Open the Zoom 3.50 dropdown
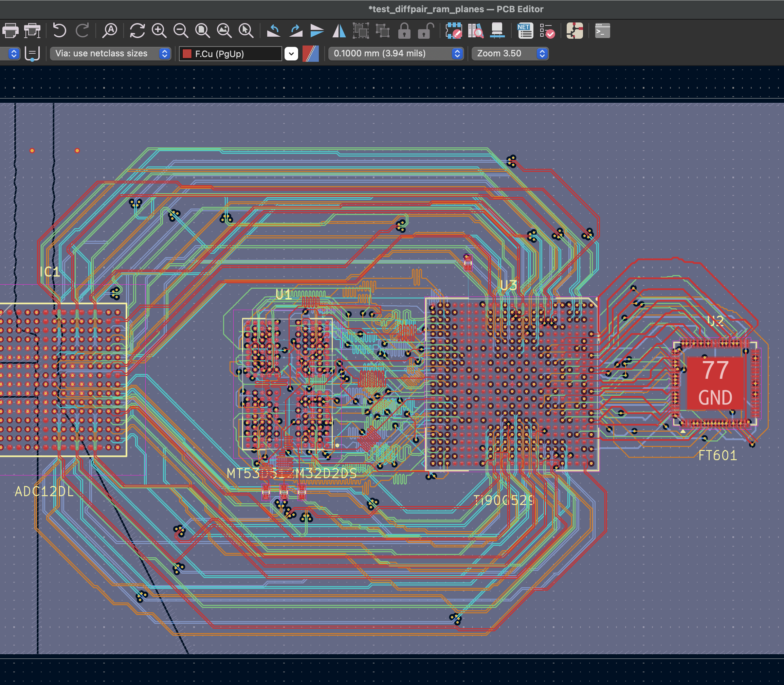The image size is (784, 685). tap(510, 54)
